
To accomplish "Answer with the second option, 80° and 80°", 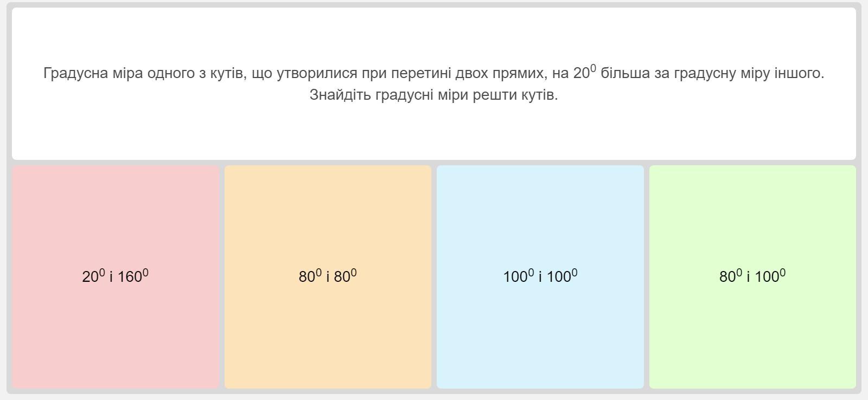I will (328, 325).
